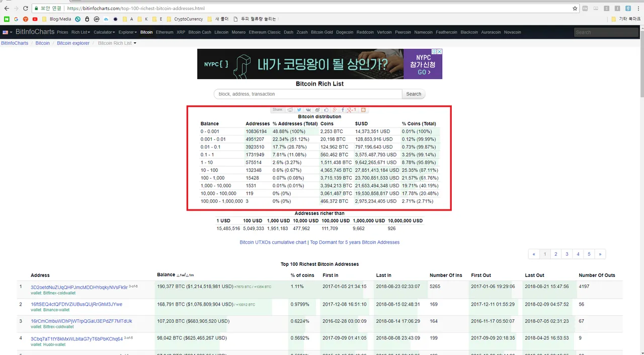Close the NYPC ad with the X icon
Viewport: 644px width, 355px height.
coord(439,51)
